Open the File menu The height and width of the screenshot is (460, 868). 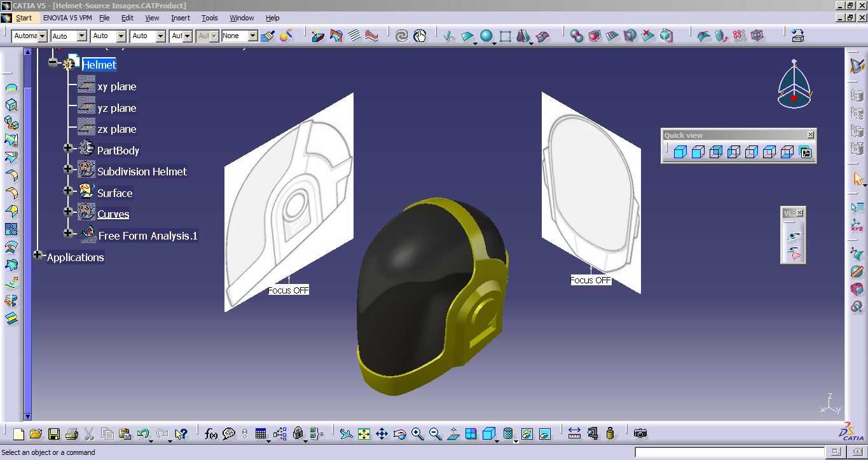click(x=104, y=18)
